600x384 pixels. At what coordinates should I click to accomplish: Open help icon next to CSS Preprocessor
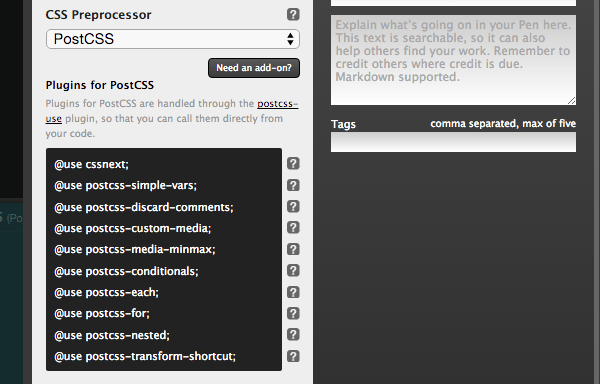point(293,15)
